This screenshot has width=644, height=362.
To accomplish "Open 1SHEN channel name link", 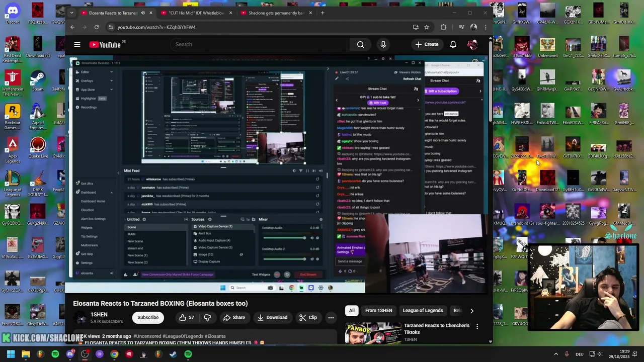I will coord(99,315).
